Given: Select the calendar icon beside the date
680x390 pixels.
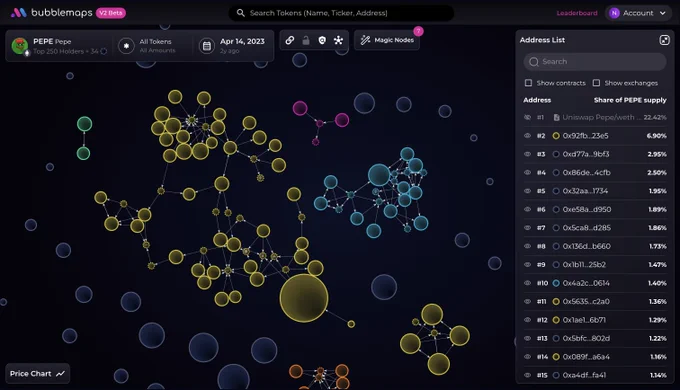Looking at the screenshot, I should [207, 46].
